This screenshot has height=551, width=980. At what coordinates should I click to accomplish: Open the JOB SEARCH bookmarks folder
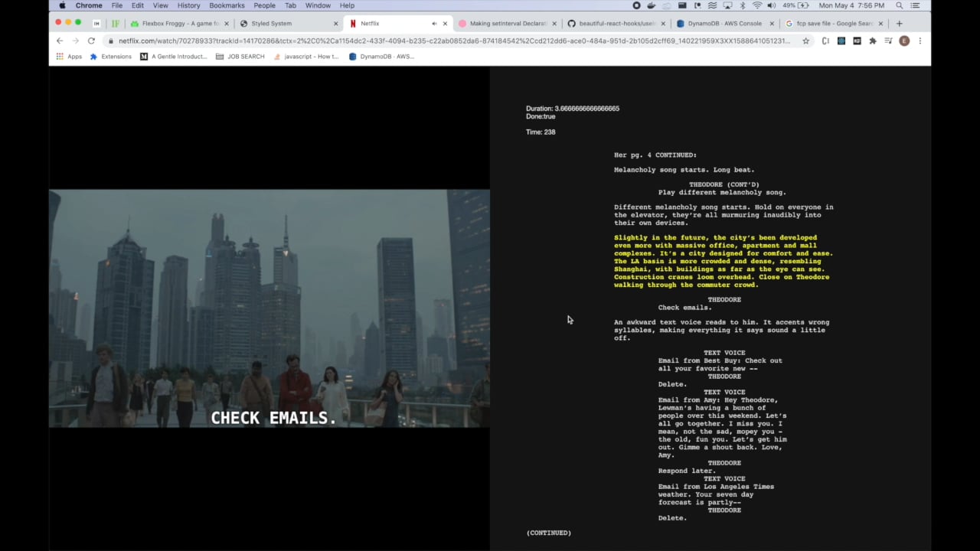point(240,57)
